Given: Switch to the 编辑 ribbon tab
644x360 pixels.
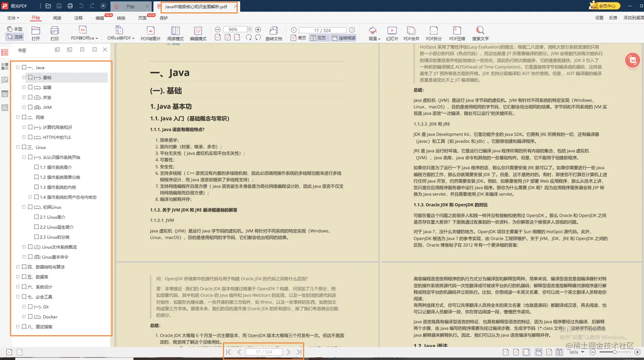Looking at the screenshot, I should pos(100,18).
